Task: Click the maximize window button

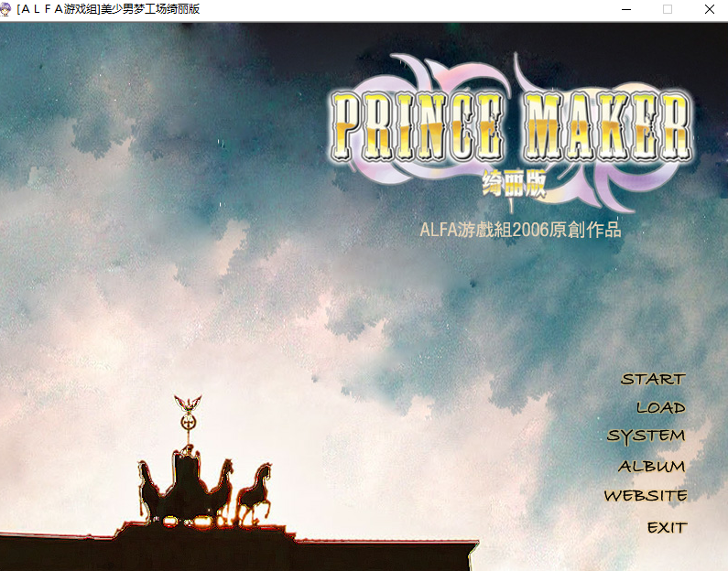Action: [668, 9]
